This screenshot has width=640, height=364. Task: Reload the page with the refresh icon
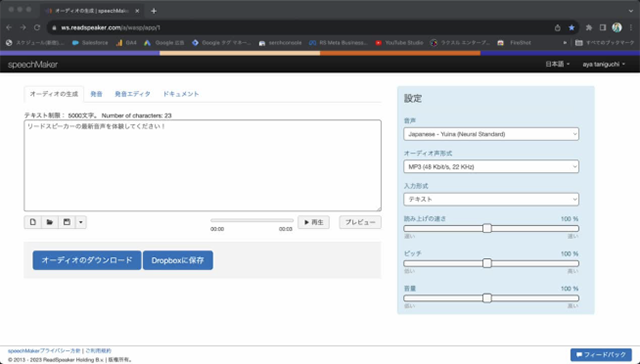click(37, 27)
